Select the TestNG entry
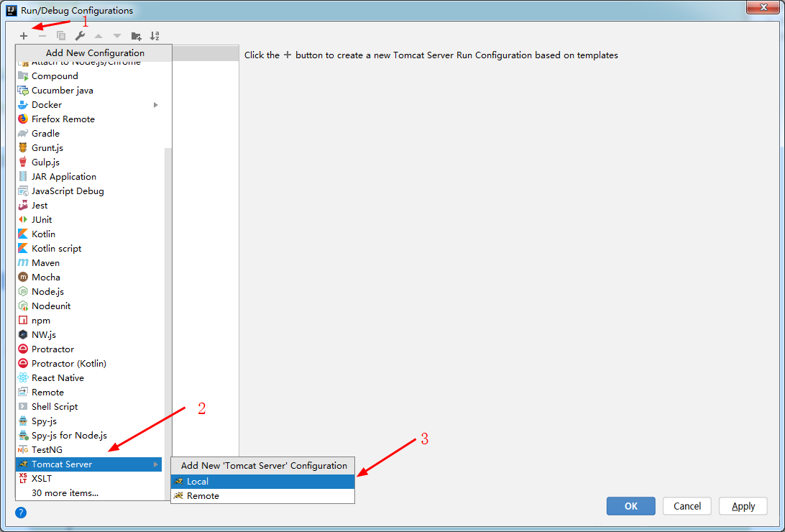 click(x=88, y=450)
